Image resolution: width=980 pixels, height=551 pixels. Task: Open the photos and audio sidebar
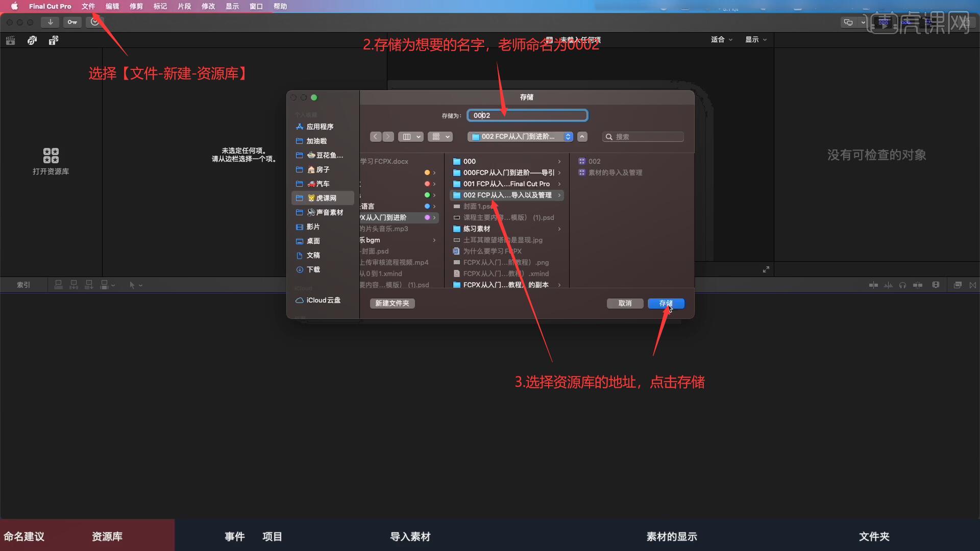pos(32,40)
